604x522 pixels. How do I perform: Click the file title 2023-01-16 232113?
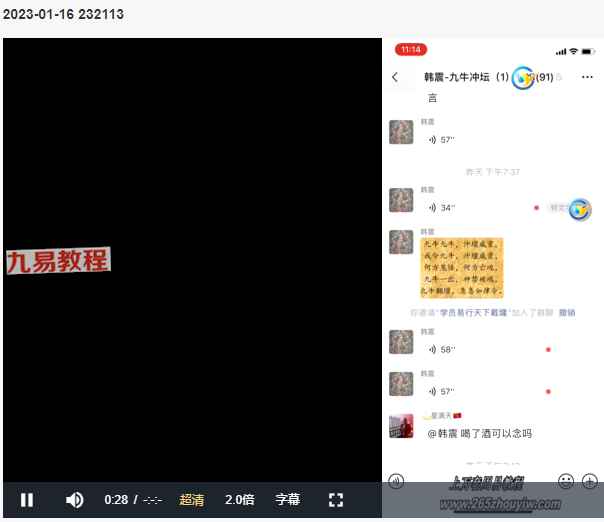[x=63, y=14]
